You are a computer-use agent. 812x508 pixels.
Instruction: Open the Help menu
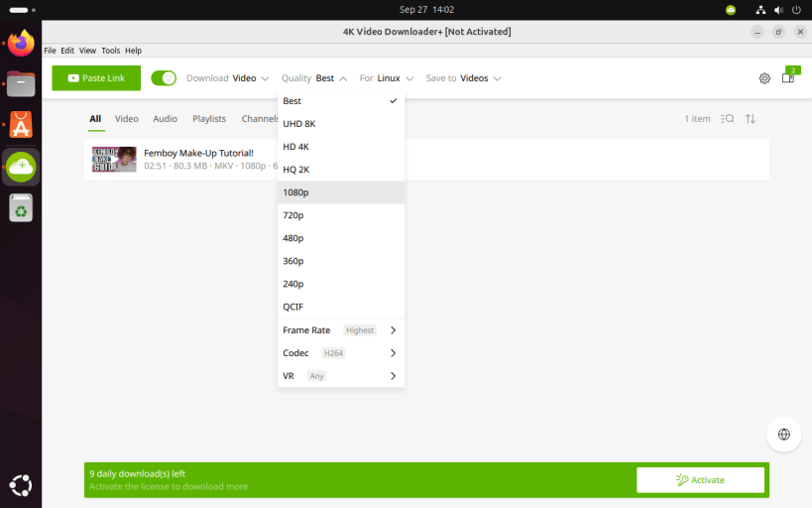click(133, 51)
